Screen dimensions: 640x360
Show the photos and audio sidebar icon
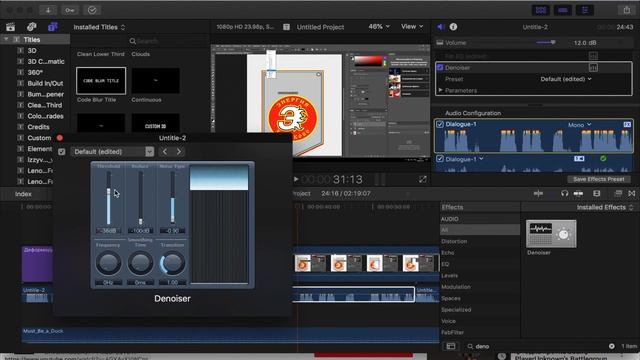click(31, 27)
